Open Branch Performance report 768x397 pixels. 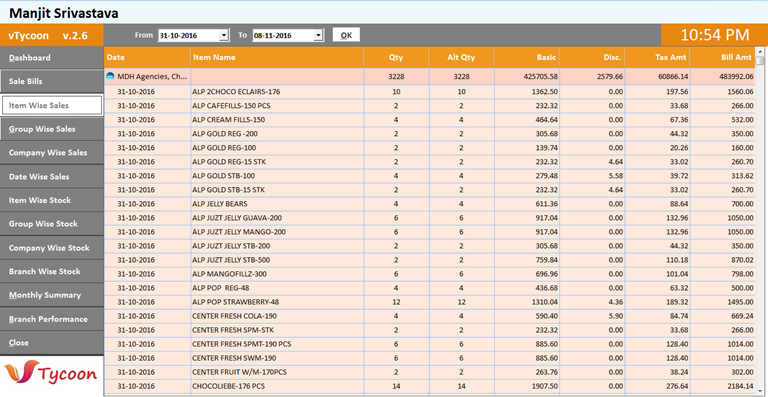(51, 319)
